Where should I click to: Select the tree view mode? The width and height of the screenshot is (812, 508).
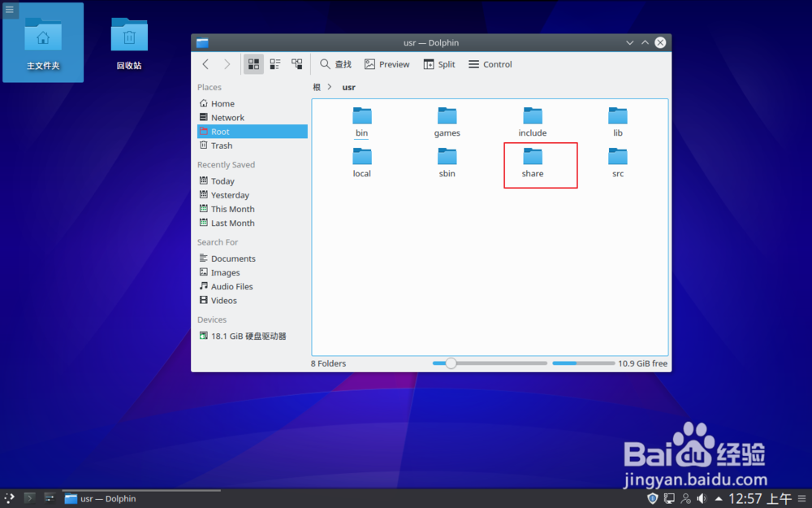click(x=296, y=63)
